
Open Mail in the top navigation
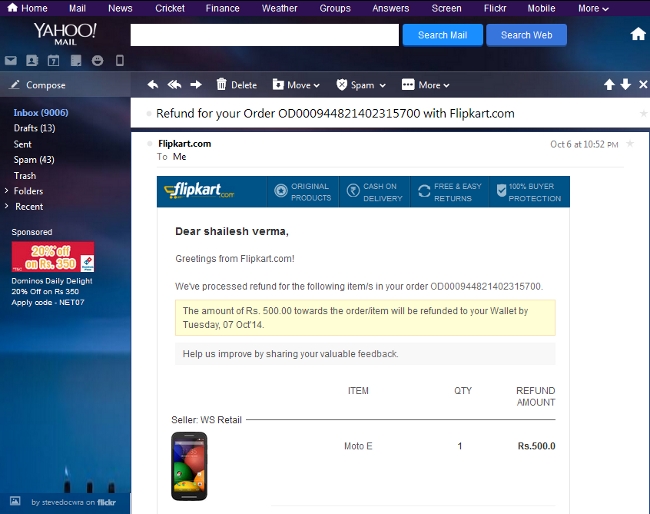pyautogui.click(x=77, y=8)
